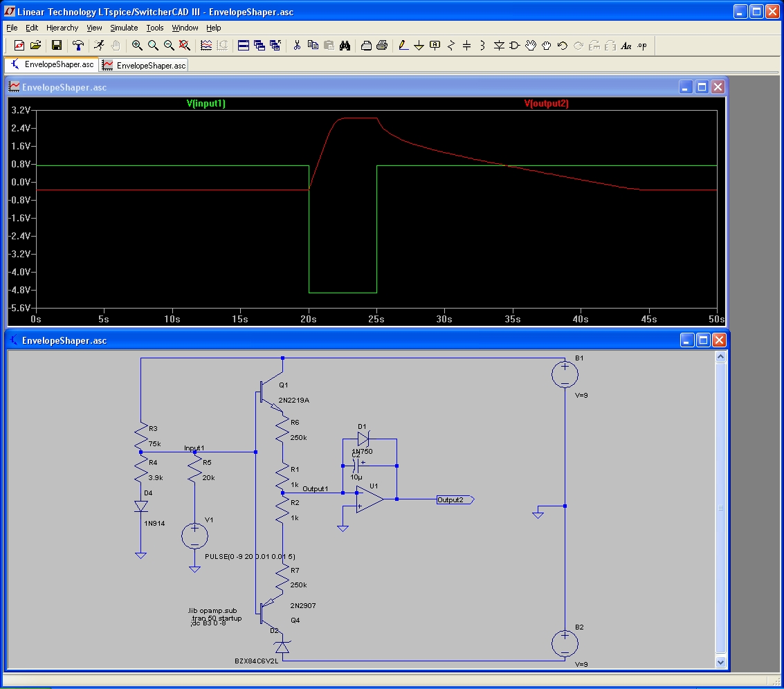Place a Ground symbol
The height and width of the screenshot is (689, 784).
pyautogui.click(x=419, y=46)
